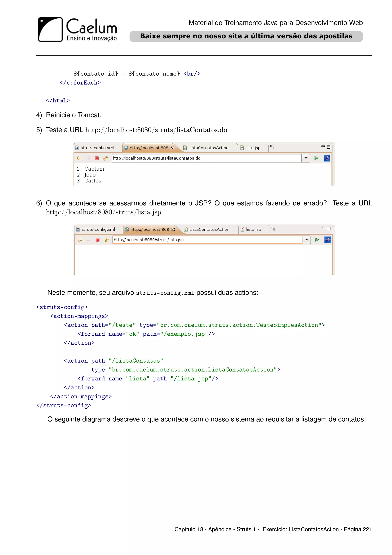
Task: Maximize the lower editor pane
Action: pyautogui.click(x=329, y=228)
